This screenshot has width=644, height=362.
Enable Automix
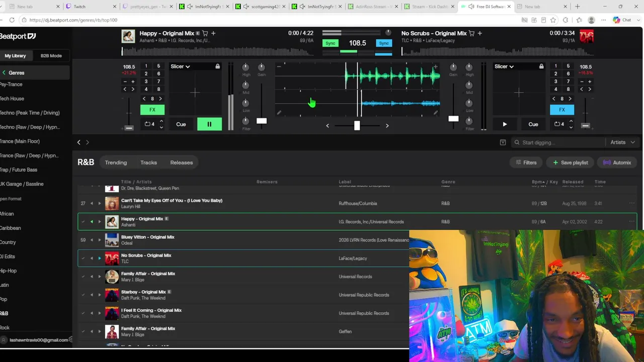(617, 162)
